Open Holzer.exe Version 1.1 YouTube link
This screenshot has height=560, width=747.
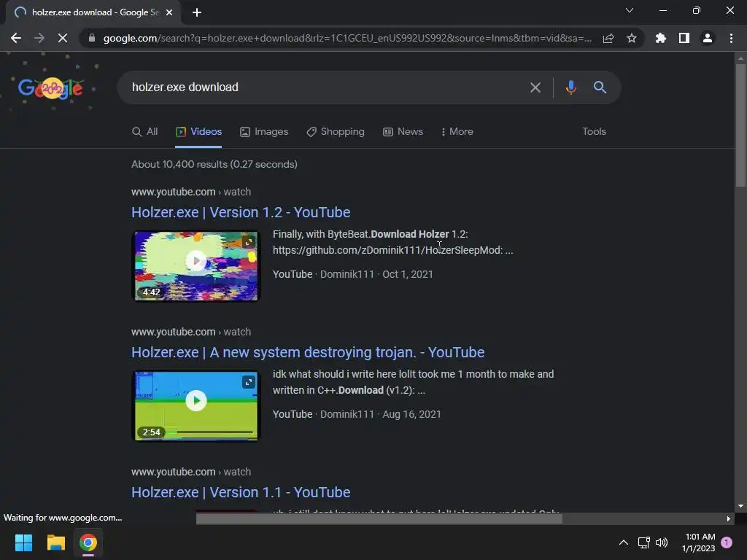tap(241, 492)
